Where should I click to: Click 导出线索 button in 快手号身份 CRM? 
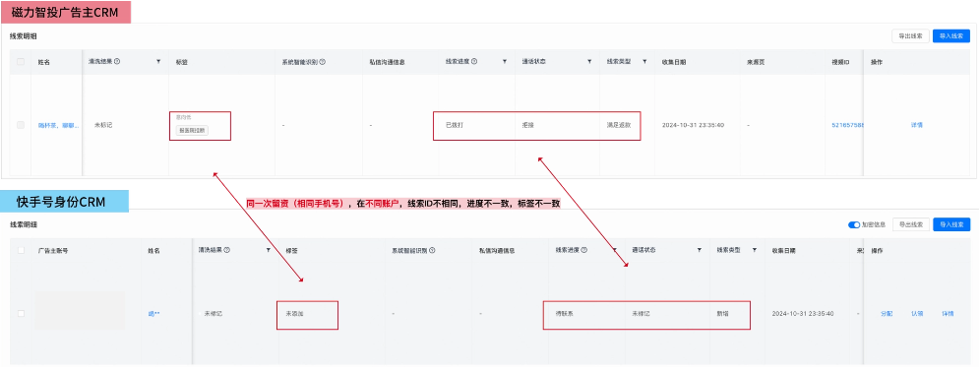tap(910, 224)
